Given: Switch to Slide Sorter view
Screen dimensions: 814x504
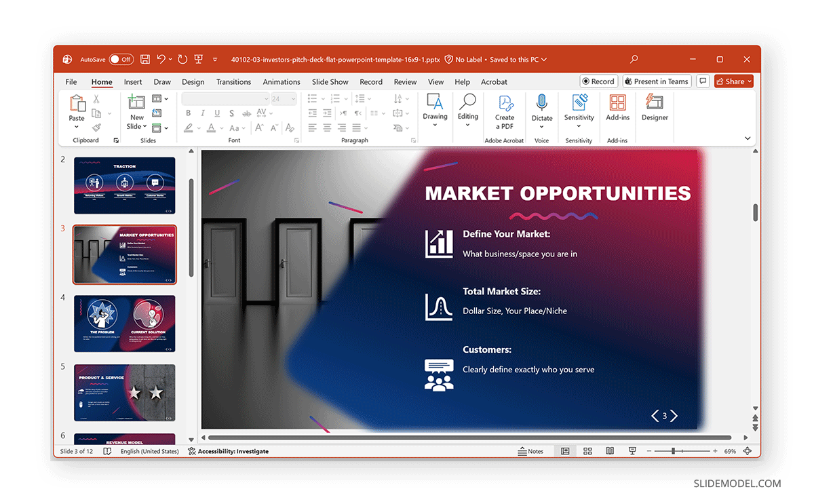Looking at the screenshot, I should pos(587,451).
